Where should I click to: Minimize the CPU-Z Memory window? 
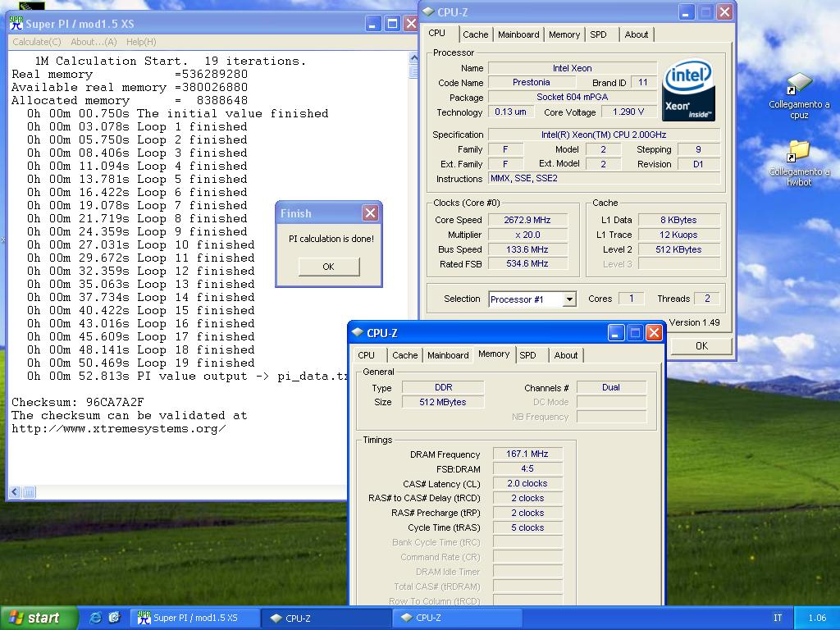615,333
